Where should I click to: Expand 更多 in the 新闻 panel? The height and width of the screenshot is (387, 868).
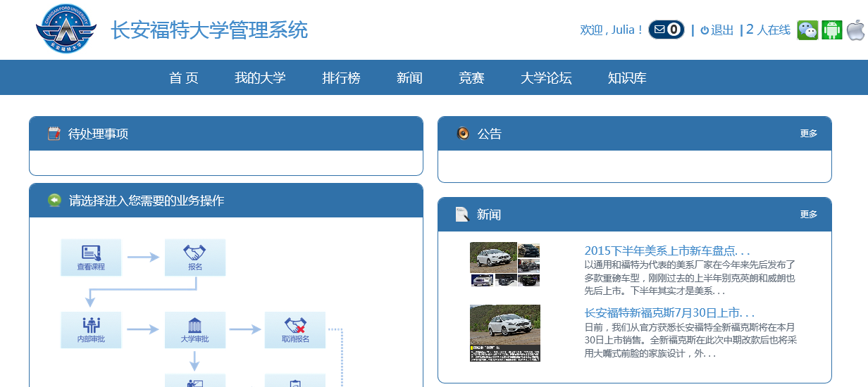click(808, 215)
